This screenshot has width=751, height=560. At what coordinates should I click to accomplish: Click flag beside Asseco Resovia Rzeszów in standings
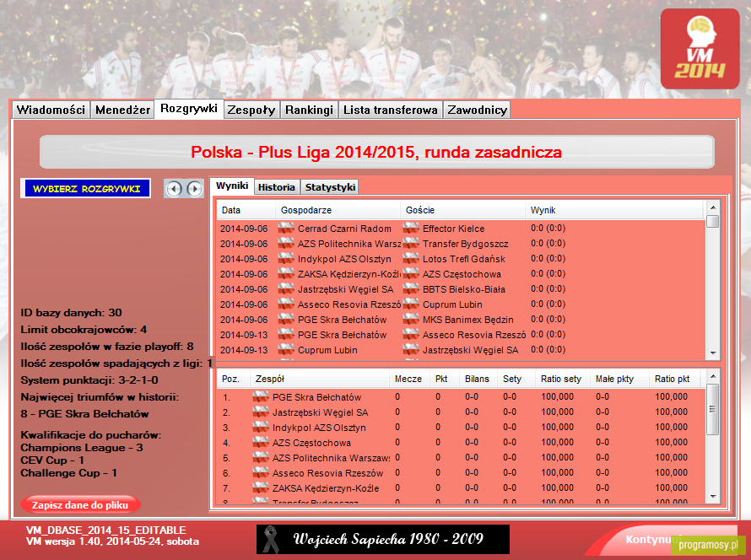click(x=261, y=473)
